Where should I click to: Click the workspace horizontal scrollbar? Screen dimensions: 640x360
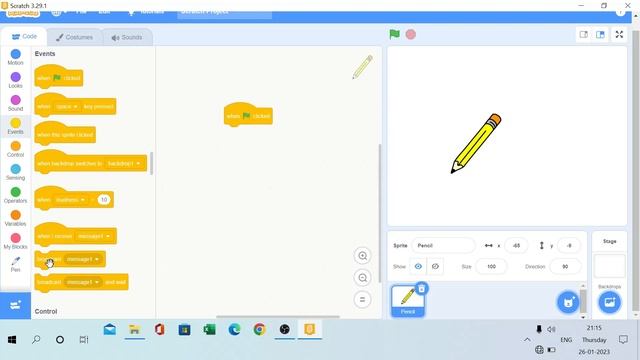coord(278,316)
